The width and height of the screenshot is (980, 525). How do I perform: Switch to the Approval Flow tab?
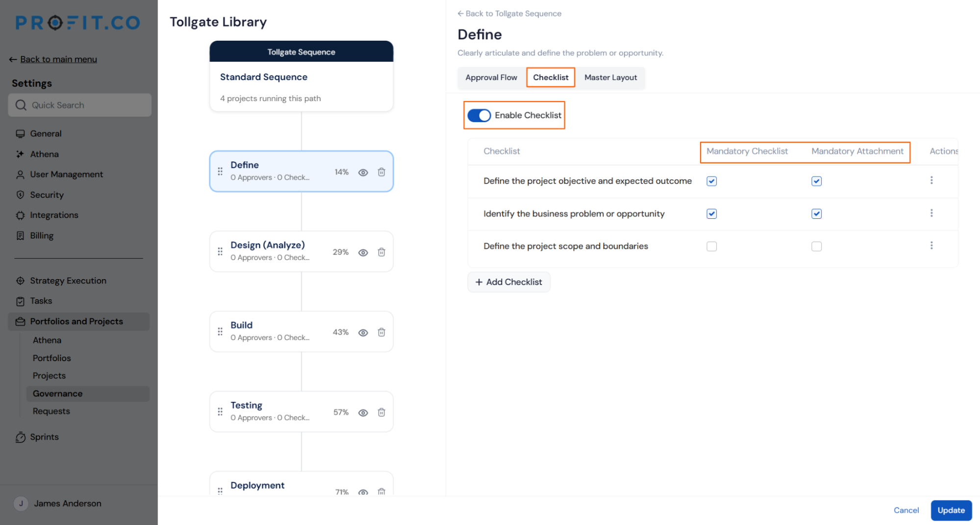(491, 78)
